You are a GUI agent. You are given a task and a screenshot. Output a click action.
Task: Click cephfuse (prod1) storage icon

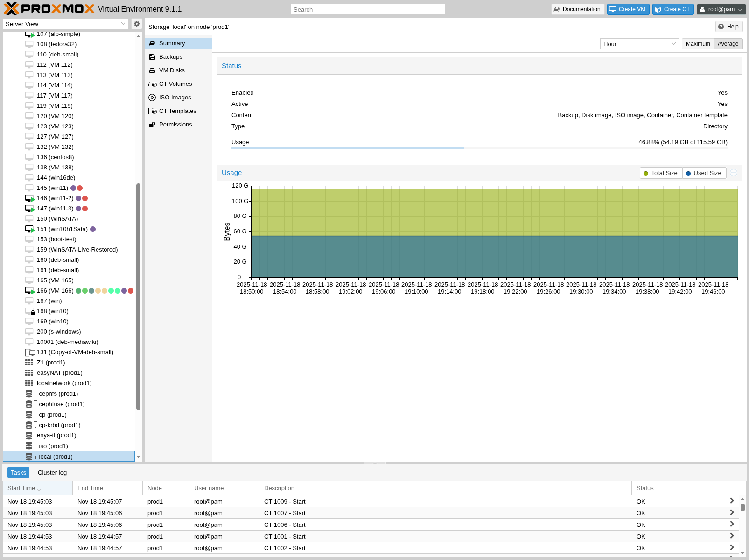[29, 404]
